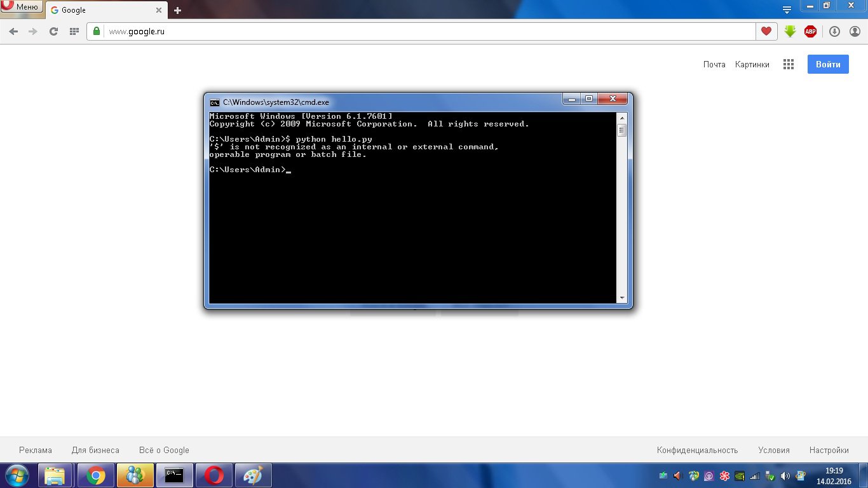
Task: Launch Google Chrome from the taskbar
Action: click(96, 475)
